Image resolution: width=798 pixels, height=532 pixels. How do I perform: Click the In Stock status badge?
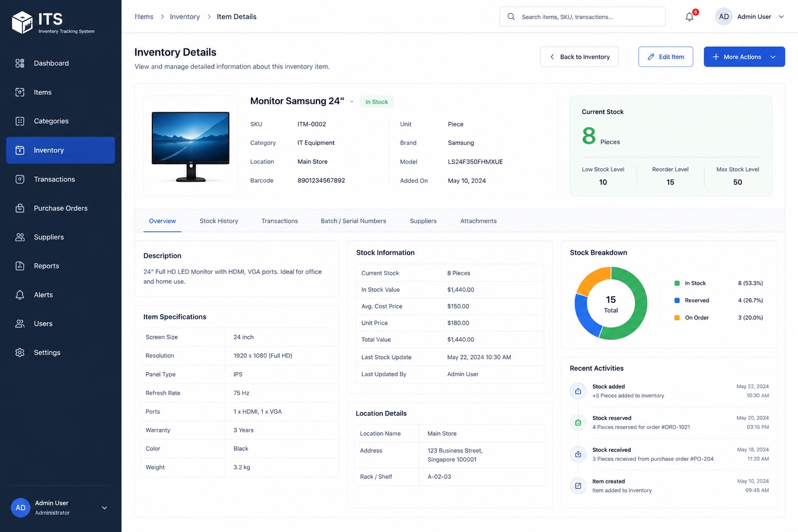376,102
